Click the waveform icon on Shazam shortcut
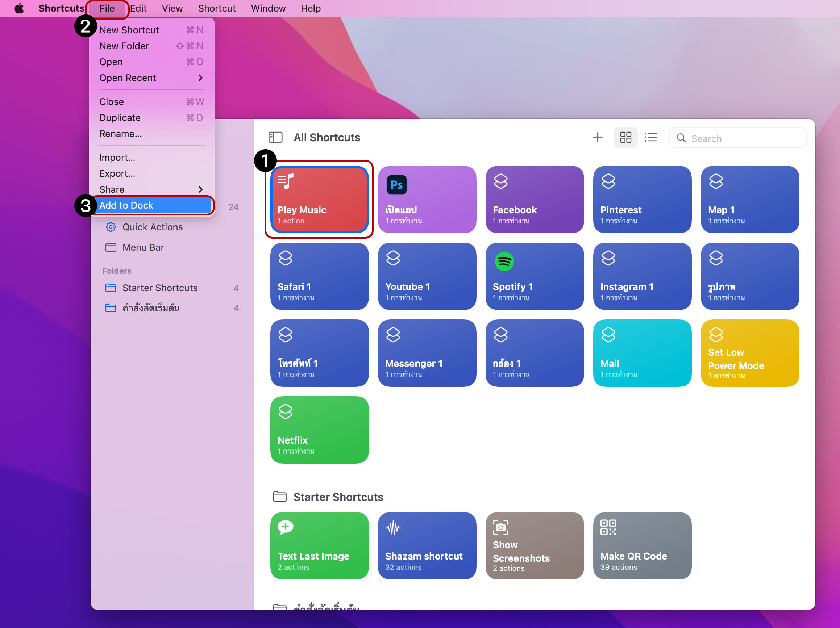 click(x=393, y=528)
